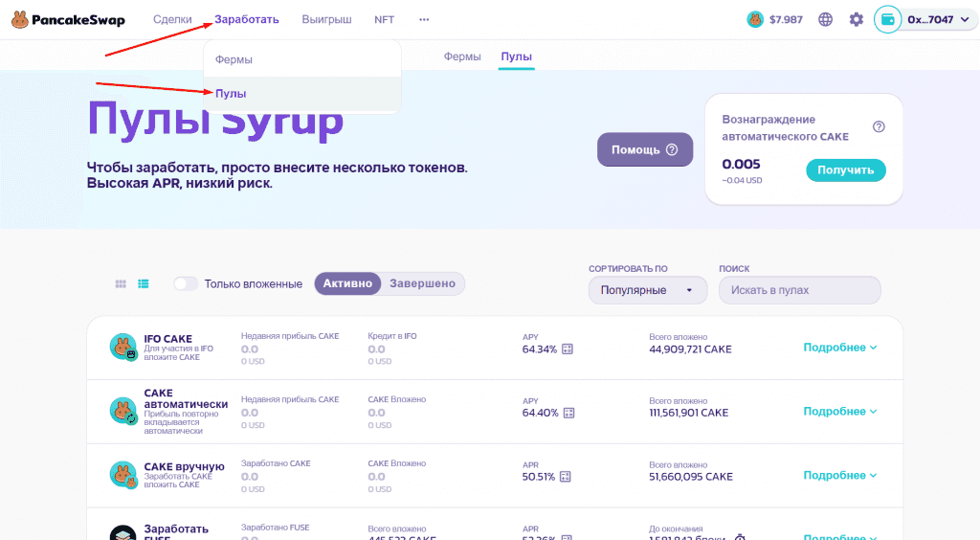Switch to the "Пулы" sub-tab
This screenshot has height=540, width=980.
pos(516,56)
